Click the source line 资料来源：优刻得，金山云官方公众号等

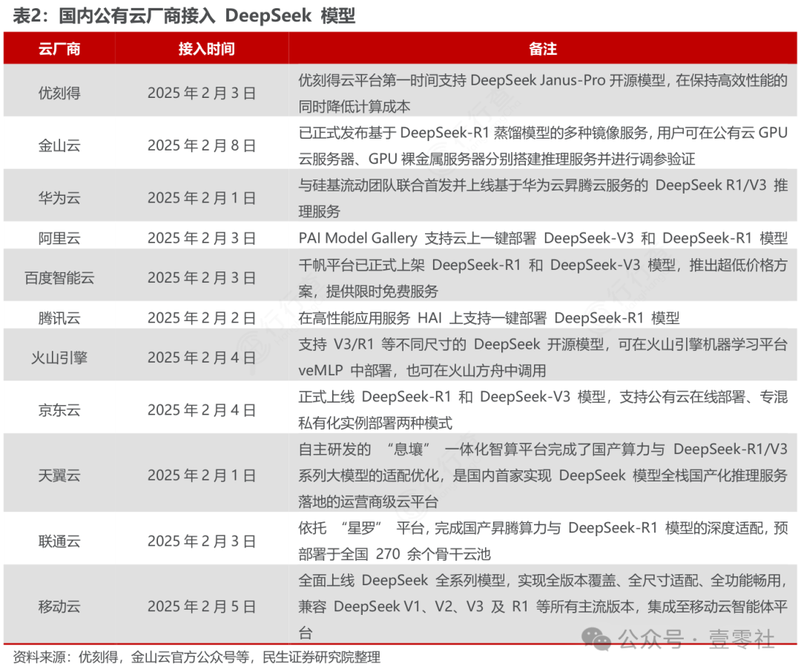tap(197, 657)
